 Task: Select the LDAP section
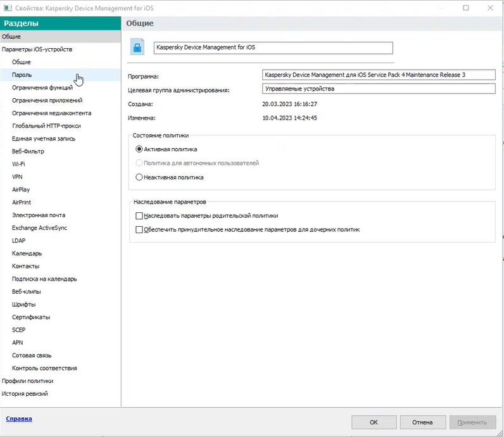(x=60, y=241)
